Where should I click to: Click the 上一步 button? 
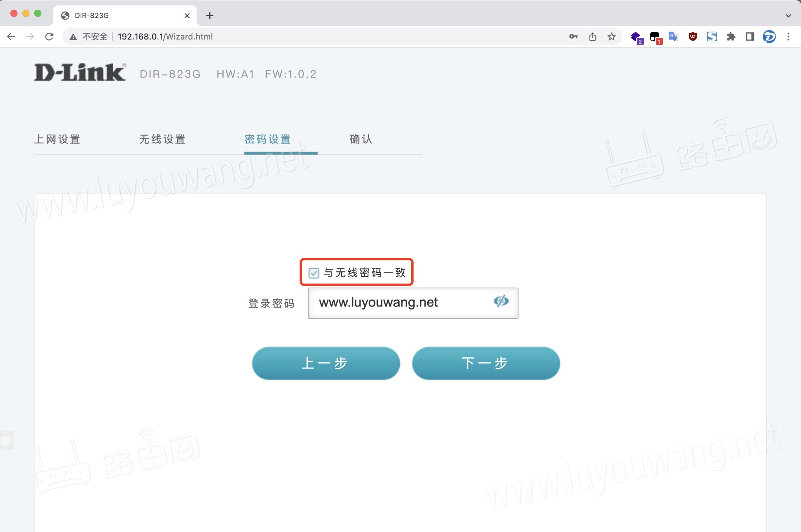click(325, 363)
